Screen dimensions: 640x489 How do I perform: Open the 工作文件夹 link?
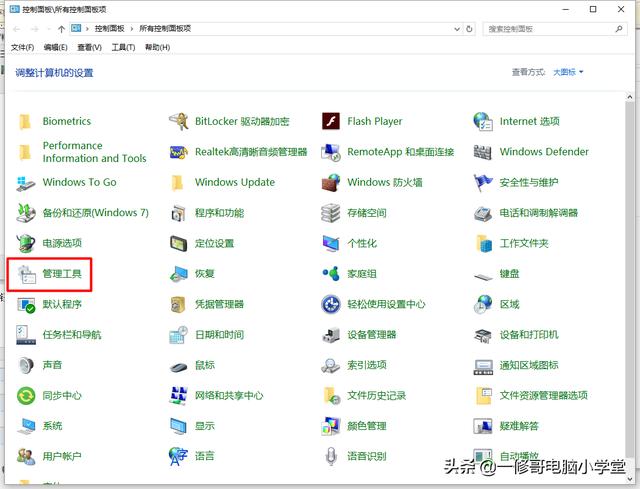tap(524, 244)
